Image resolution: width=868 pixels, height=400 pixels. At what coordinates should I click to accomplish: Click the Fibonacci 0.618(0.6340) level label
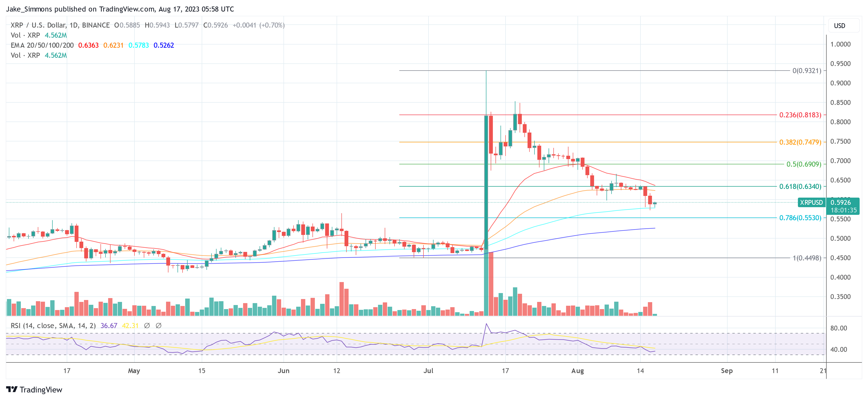pyautogui.click(x=800, y=186)
